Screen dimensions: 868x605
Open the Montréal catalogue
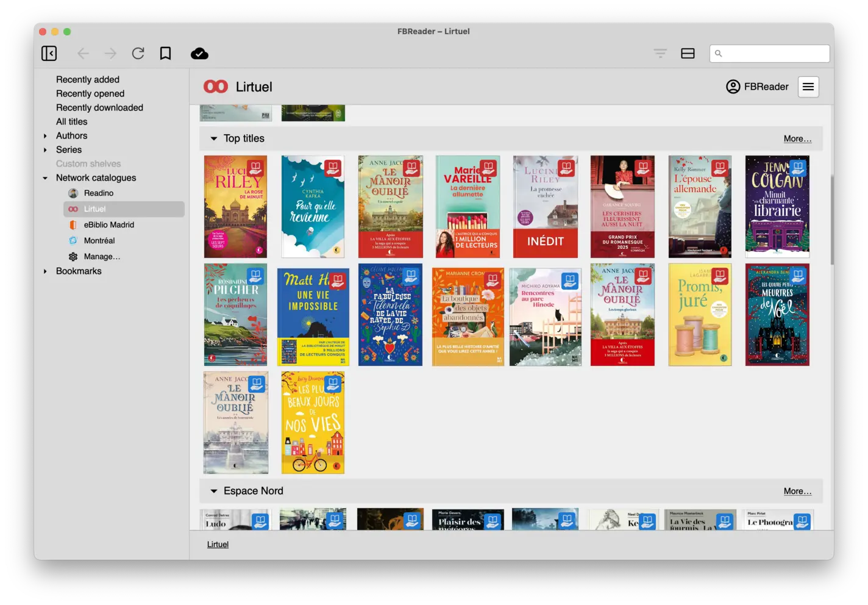point(99,241)
